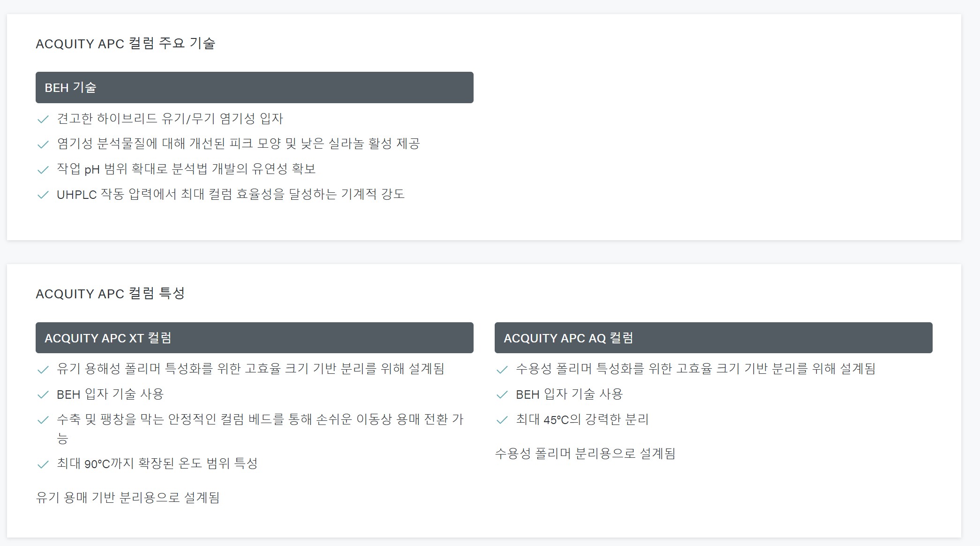Image resolution: width=980 pixels, height=546 pixels.
Task: Click the text '유기 용매 기반 분리용으로 설계됨'
Action: coord(128,497)
